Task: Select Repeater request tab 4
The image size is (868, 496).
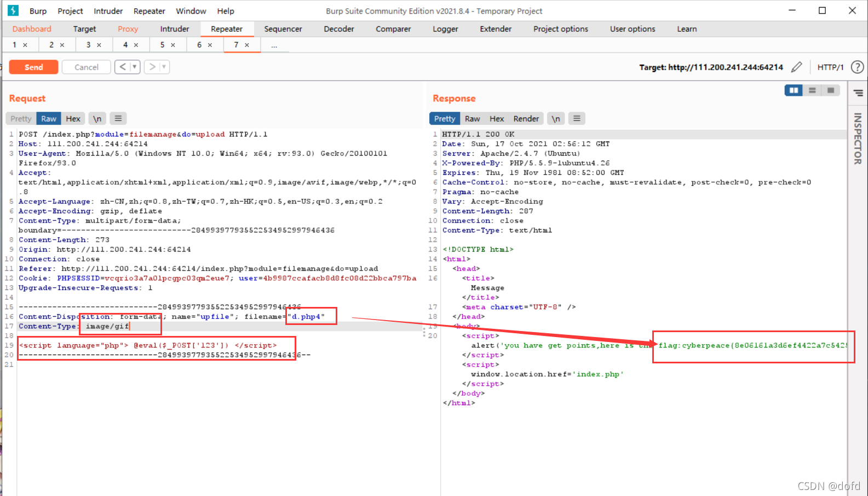Action: pos(125,45)
